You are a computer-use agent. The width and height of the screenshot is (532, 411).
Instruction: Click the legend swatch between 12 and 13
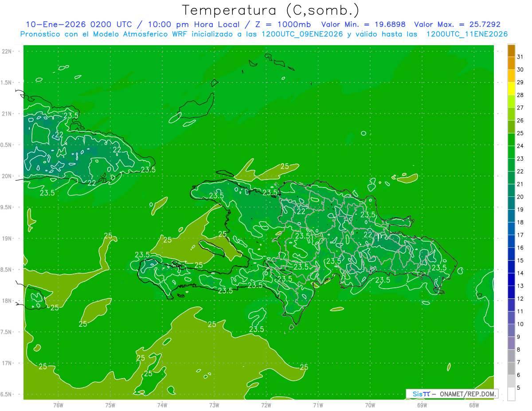(511, 292)
